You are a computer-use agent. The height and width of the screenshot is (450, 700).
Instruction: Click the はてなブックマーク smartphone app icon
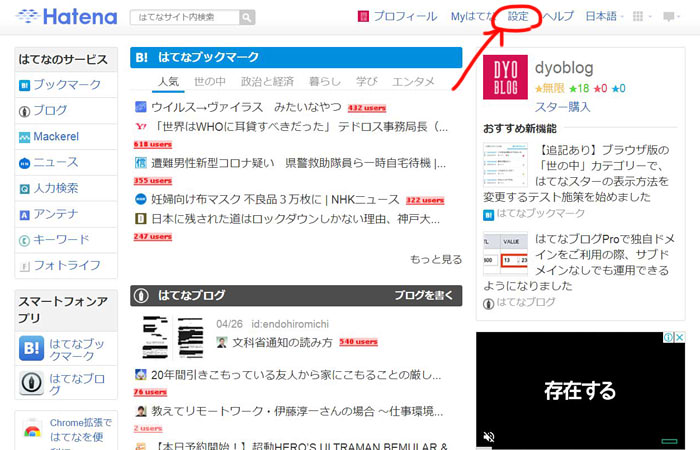(x=31, y=348)
